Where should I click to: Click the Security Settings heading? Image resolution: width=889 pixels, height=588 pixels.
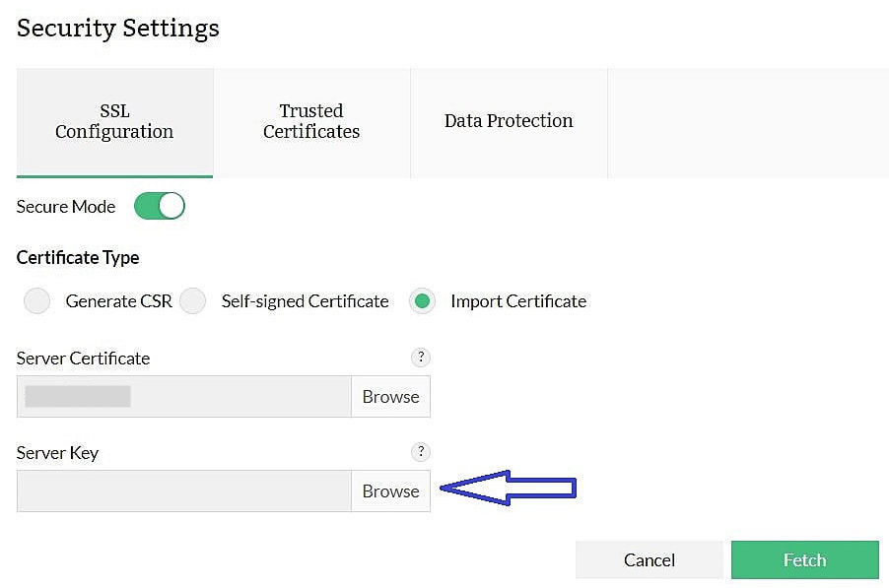pos(117,28)
